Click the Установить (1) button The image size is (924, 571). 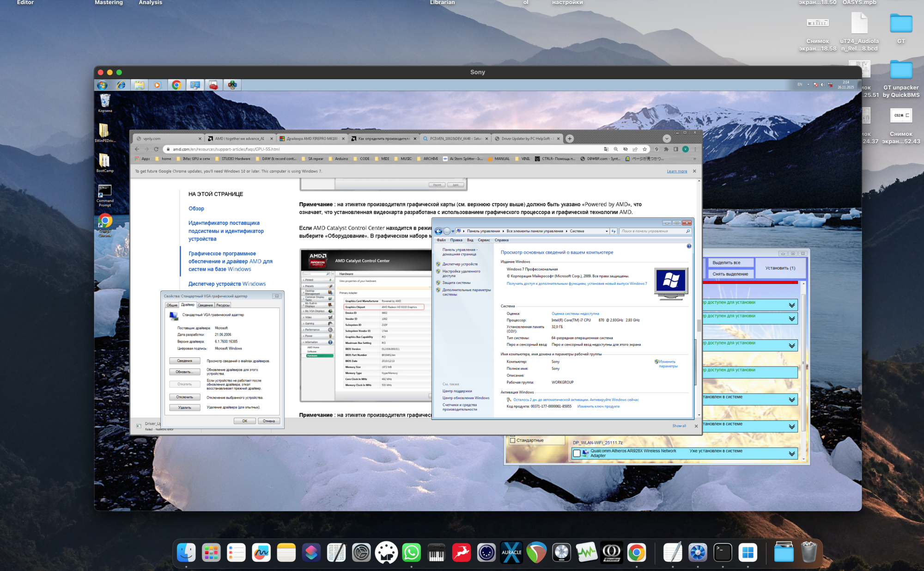point(780,268)
